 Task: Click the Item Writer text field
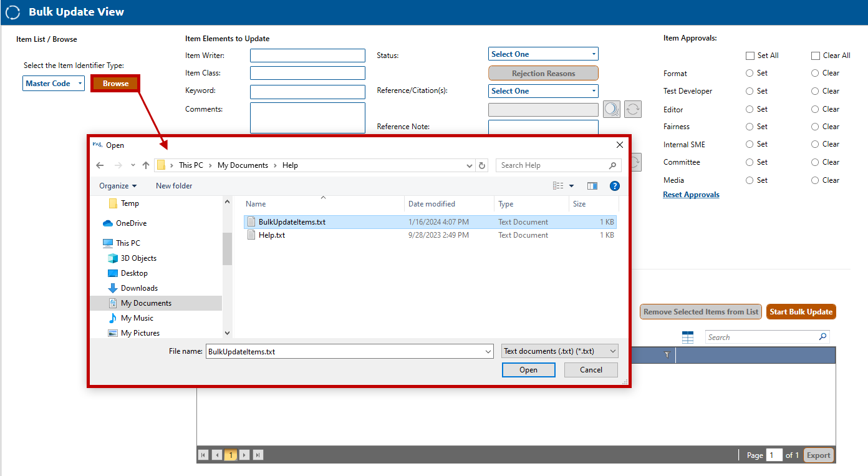click(x=307, y=56)
